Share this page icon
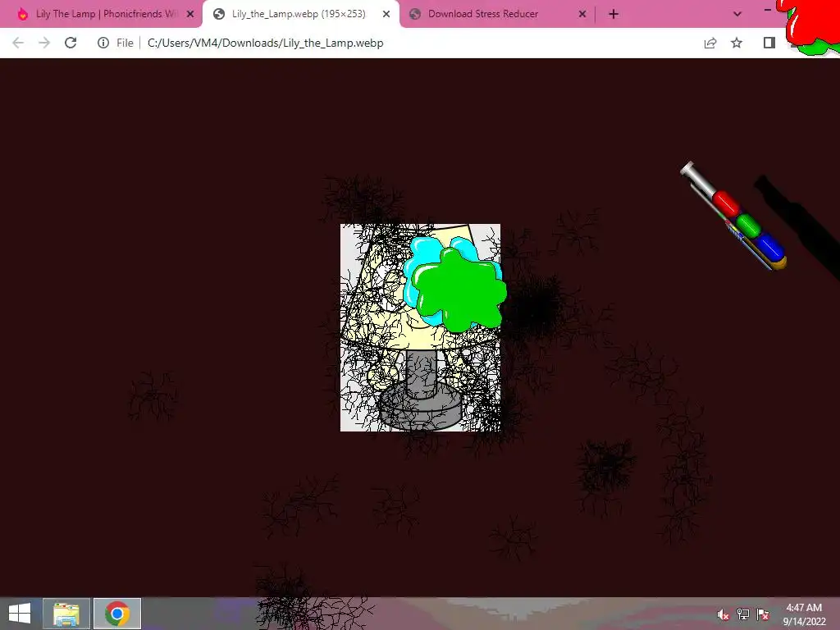Image resolution: width=840 pixels, height=630 pixels. (x=710, y=43)
